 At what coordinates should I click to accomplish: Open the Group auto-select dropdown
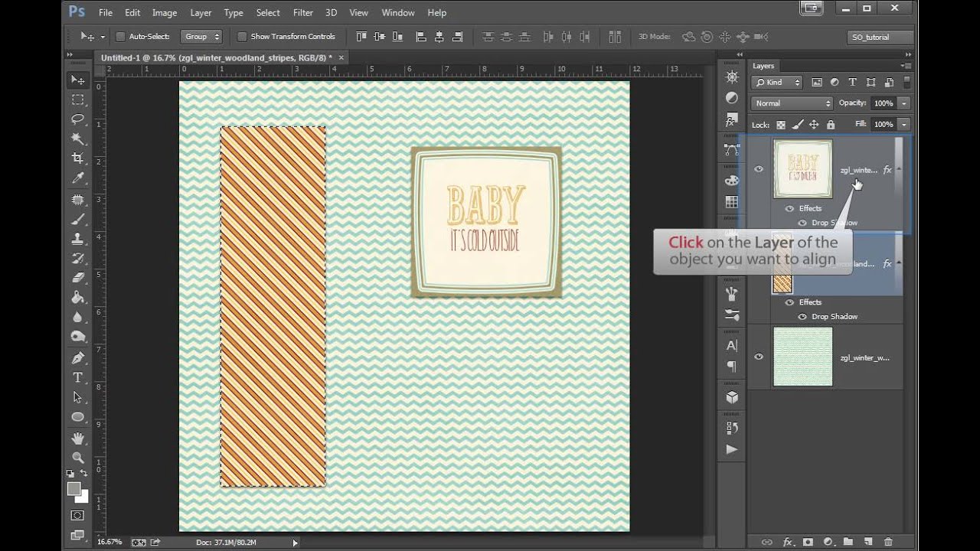pos(201,37)
